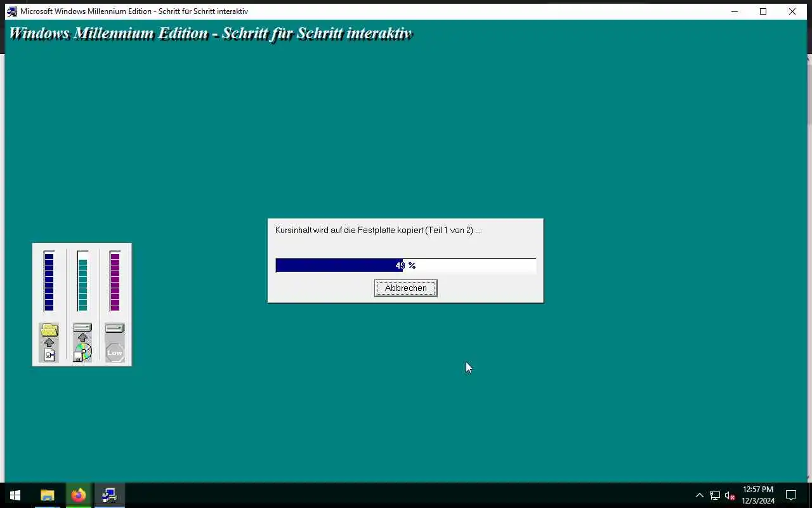Open the Windows Start menu
Viewport: 812px width, 508px height.
(15, 495)
